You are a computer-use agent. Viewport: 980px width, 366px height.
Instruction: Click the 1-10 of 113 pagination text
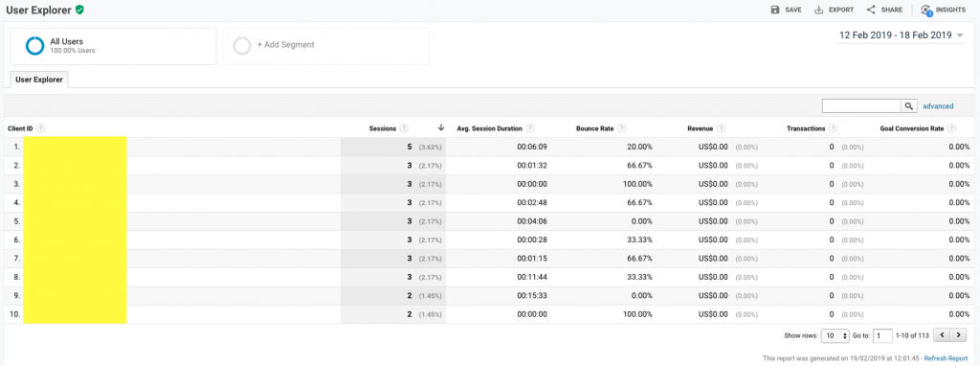(x=912, y=336)
